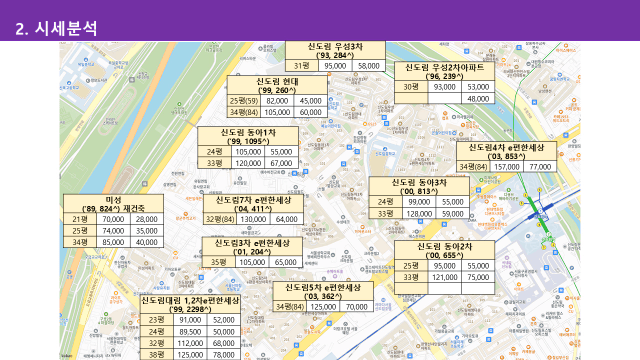Click the 65,000 cell in 신도림3차 table

(285, 262)
